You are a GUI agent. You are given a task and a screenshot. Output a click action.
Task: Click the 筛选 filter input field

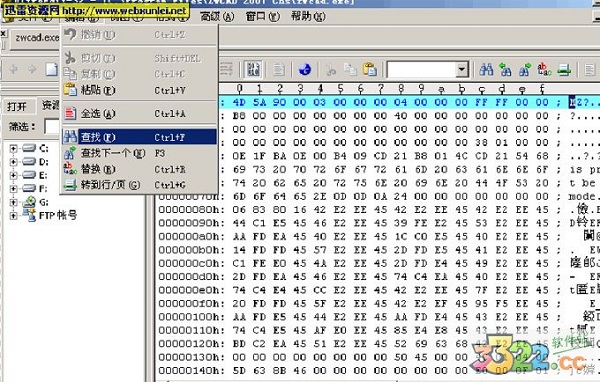pos(52,126)
